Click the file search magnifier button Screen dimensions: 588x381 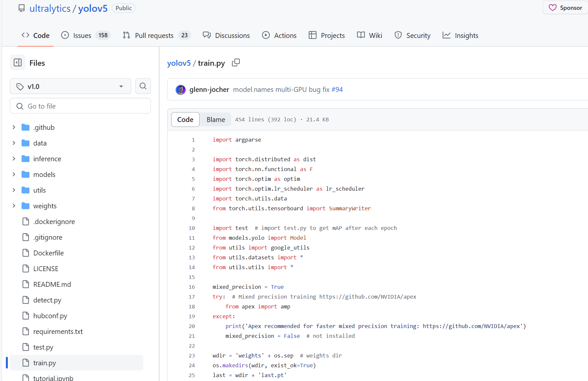click(143, 86)
